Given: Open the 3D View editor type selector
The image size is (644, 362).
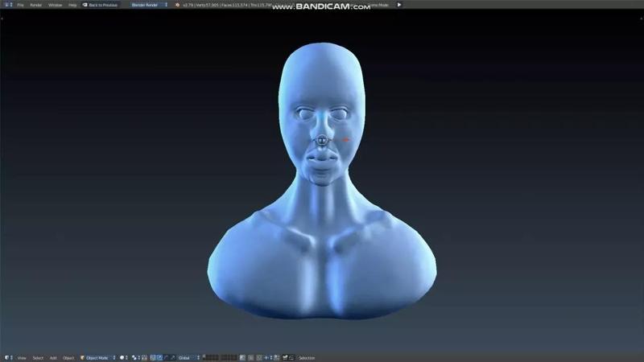Looking at the screenshot, I should coord(8,358).
